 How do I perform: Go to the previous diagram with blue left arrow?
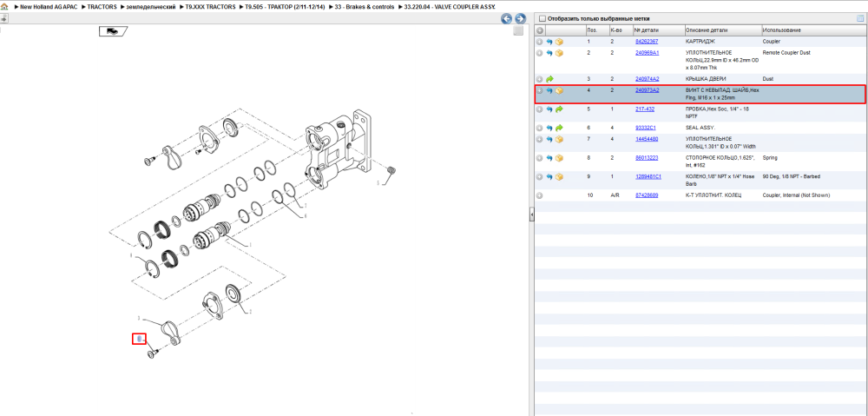click(x=506, y=19)
